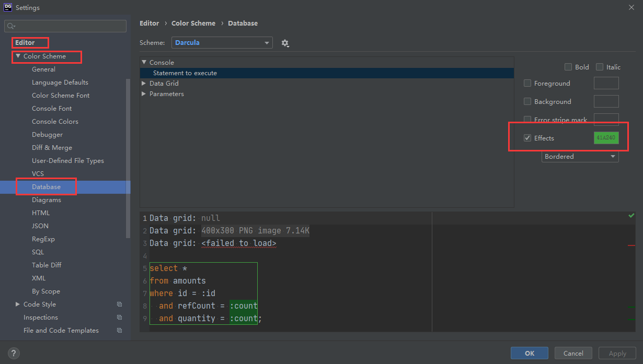The image size is (643, 364).
Task: Expand the Data Grid tree node
Action: pos(144,83)
